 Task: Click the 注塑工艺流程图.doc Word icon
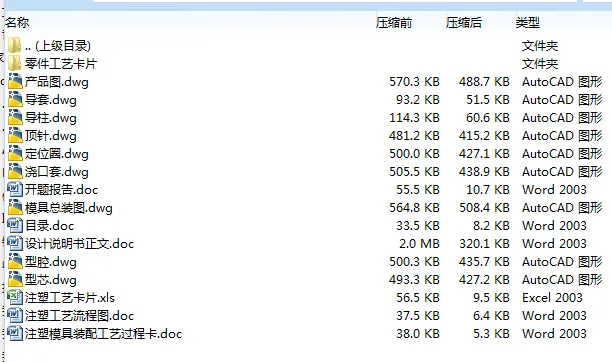[x=15, y=315]
